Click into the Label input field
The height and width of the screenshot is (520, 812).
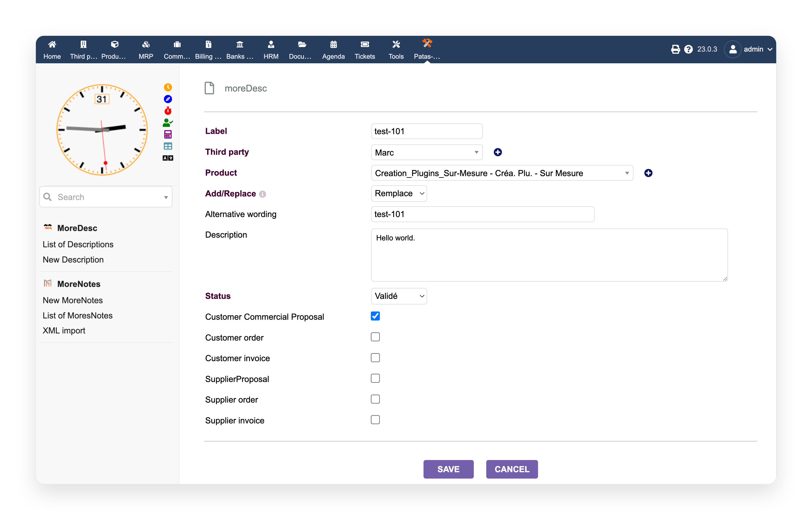(427, 131)
